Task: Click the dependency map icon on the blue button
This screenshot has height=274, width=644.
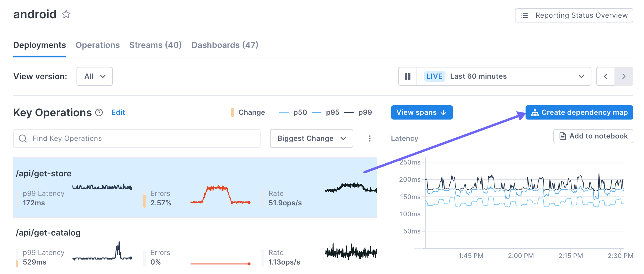Action: (x=535, y=112)
